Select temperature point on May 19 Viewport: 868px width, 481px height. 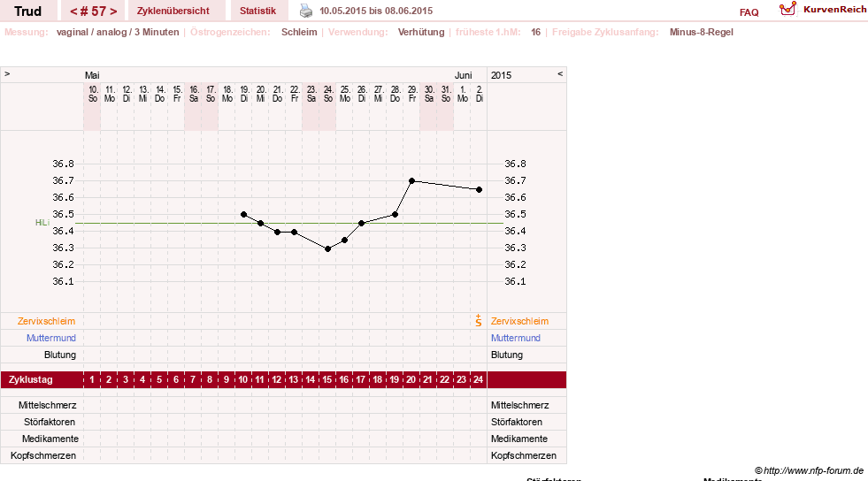point(243,215)
